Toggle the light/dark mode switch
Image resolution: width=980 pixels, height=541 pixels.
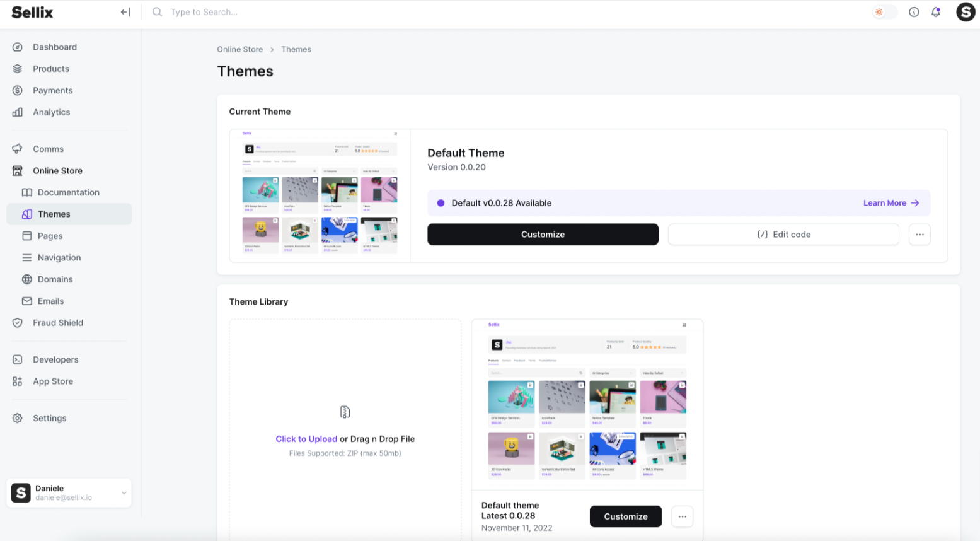pyautogui.click(x=883, y=11)
